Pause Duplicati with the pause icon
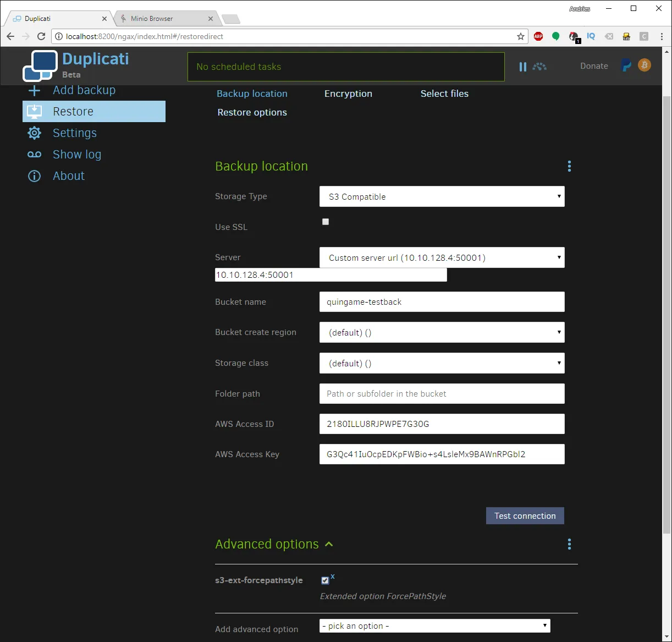 click(522, 67)
